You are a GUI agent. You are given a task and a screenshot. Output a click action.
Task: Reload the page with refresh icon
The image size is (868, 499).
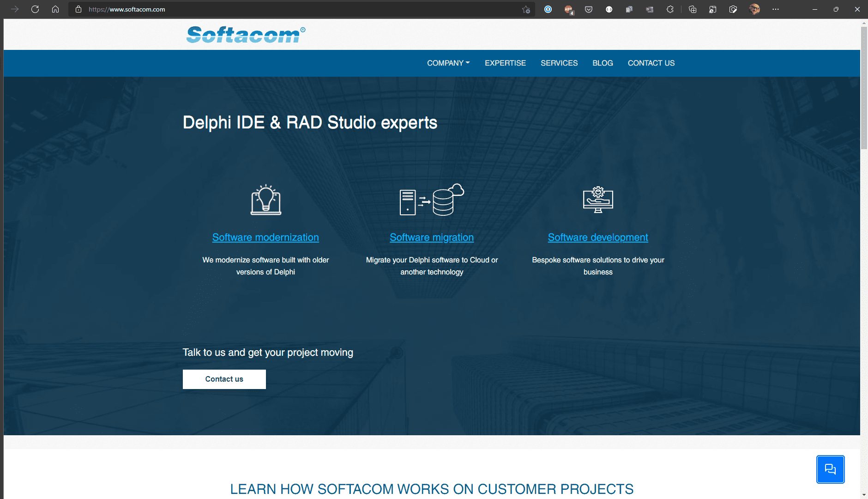tap(35, 9)
